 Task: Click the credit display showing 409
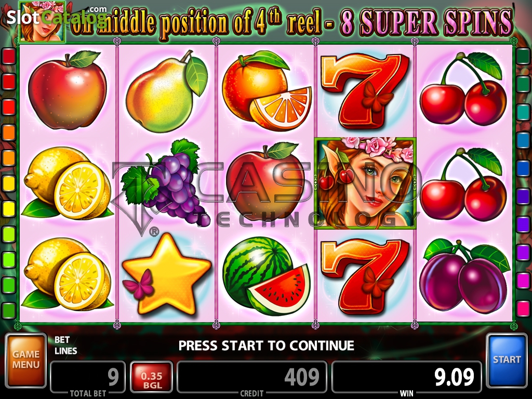(x=252, y=377)
